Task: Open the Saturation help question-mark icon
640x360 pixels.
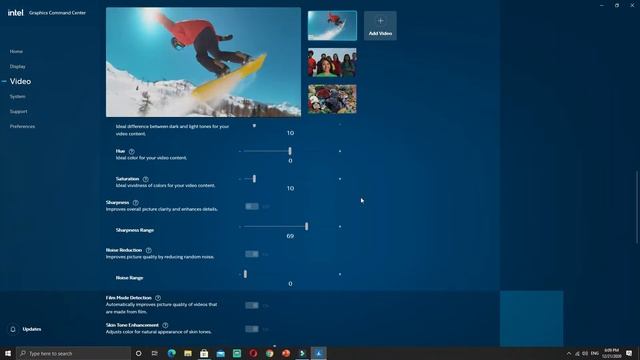Action: (x=146, y=179)
